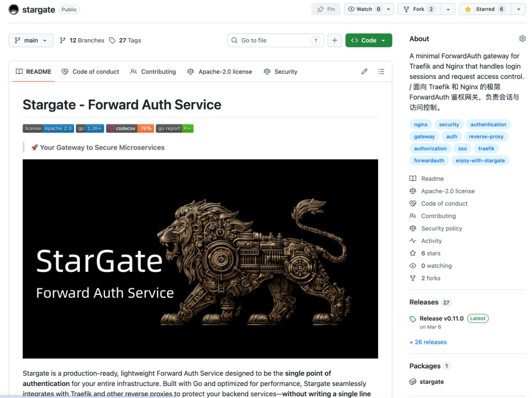Open Code of conduct link in sidebar
The height and width of the screenshot is (398, 532).
pos(438,204)
